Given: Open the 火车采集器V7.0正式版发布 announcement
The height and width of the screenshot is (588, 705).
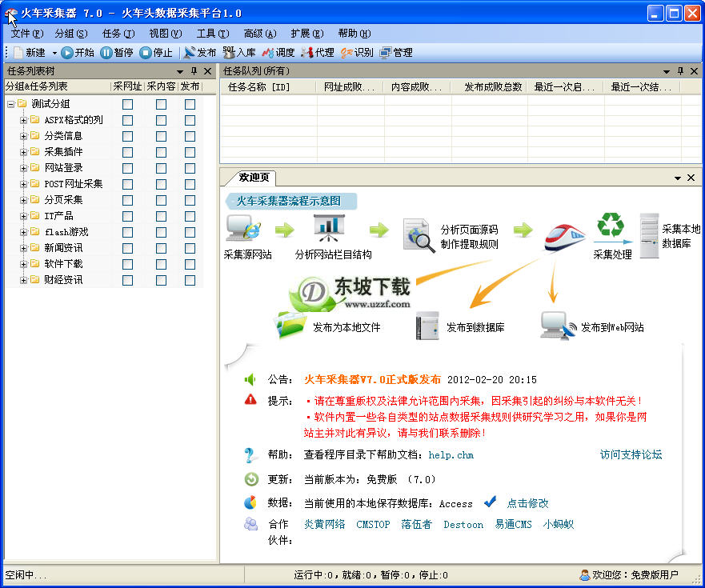Looking at the screenshot, I should click(372, 379).
